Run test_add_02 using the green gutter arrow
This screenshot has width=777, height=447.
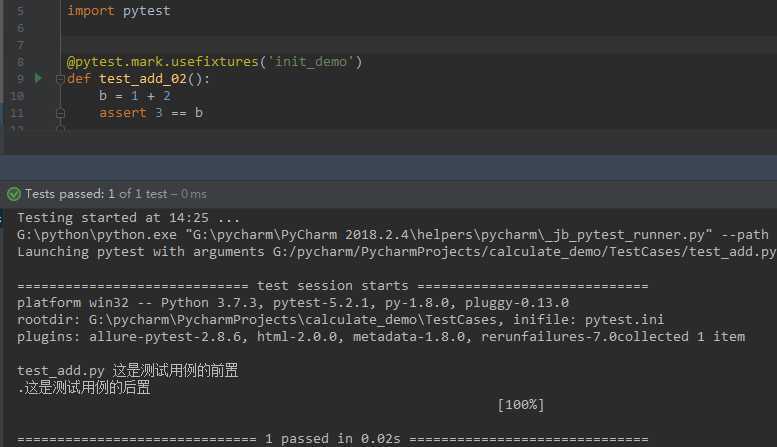[39, 78]
